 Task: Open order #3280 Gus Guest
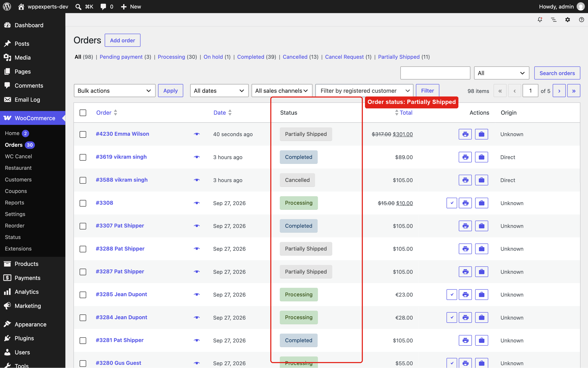tap(118, 363)
